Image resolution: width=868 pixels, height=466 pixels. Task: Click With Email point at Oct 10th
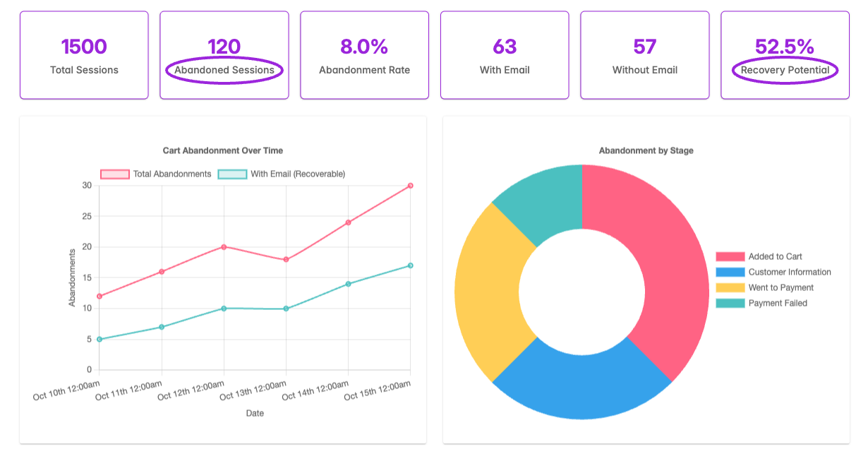click(100, 339)
